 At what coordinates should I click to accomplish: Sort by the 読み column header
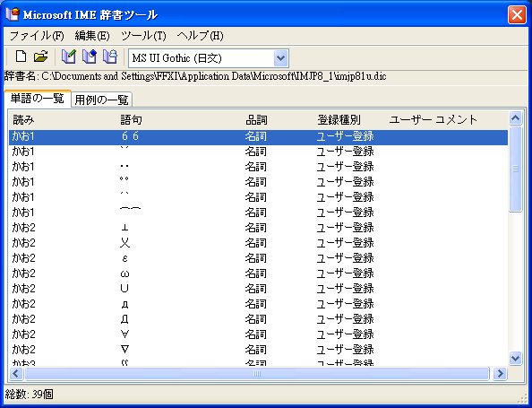click(x=63, y=119)
